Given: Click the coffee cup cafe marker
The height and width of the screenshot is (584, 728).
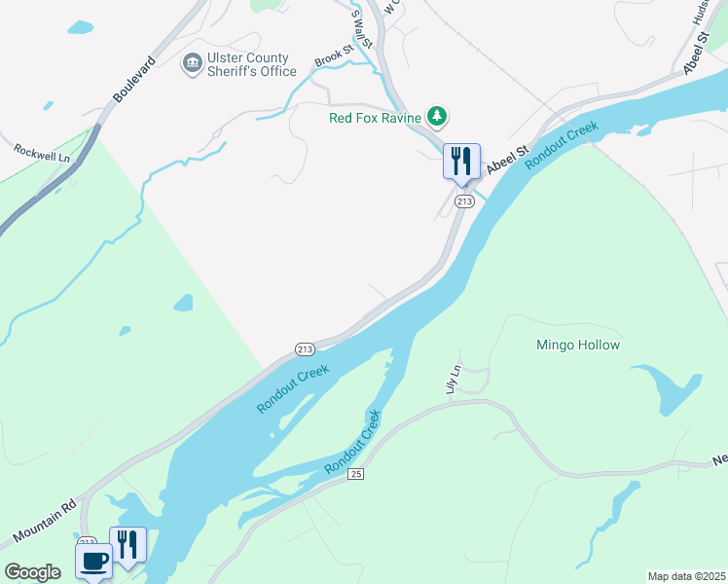Looking at the screenshot, I should click(94, 563).
